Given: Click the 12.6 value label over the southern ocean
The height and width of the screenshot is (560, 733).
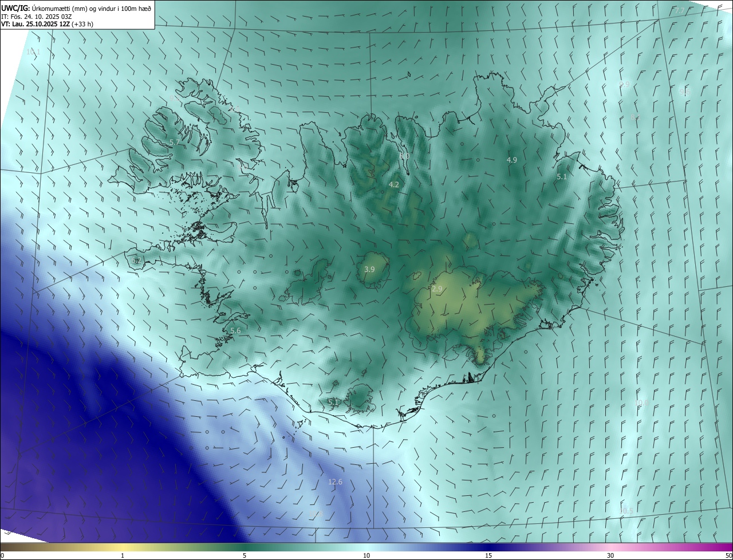Looking at the screenshot, I should click(x=335, y=482).
